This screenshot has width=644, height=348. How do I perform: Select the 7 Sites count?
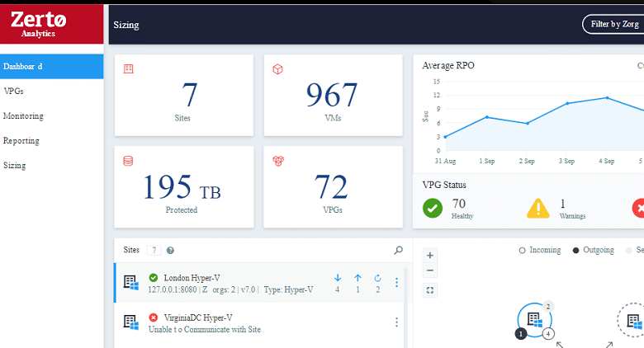point(189,95)
